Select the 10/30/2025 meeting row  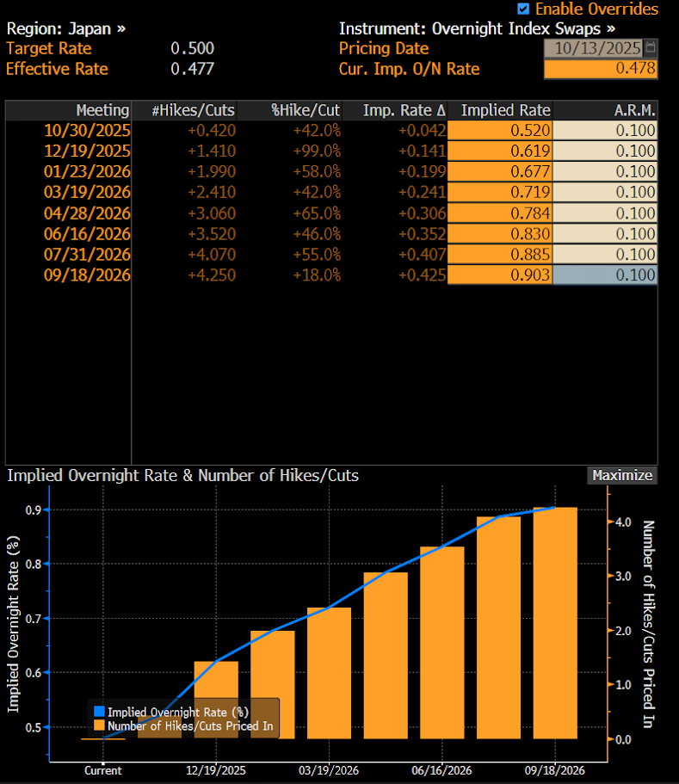[x=88, y=131]
